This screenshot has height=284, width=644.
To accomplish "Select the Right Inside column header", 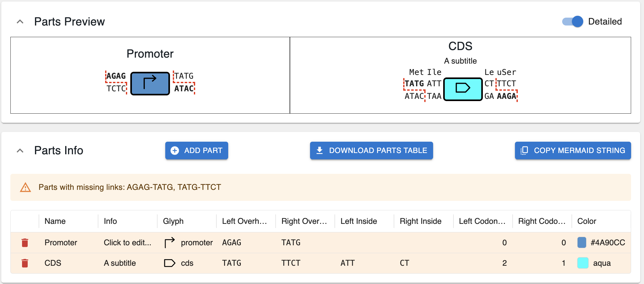I will tap(421, 221).
